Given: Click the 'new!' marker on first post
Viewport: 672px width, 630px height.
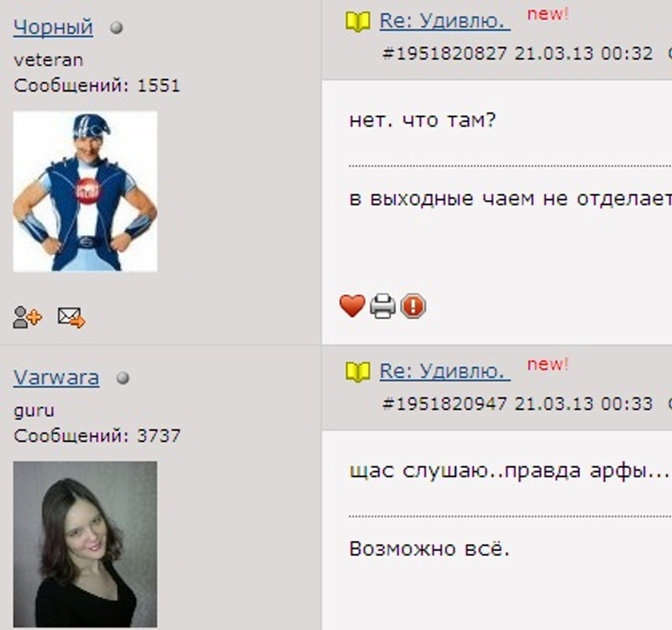Looking at the screenshot, I should point(548,14).
